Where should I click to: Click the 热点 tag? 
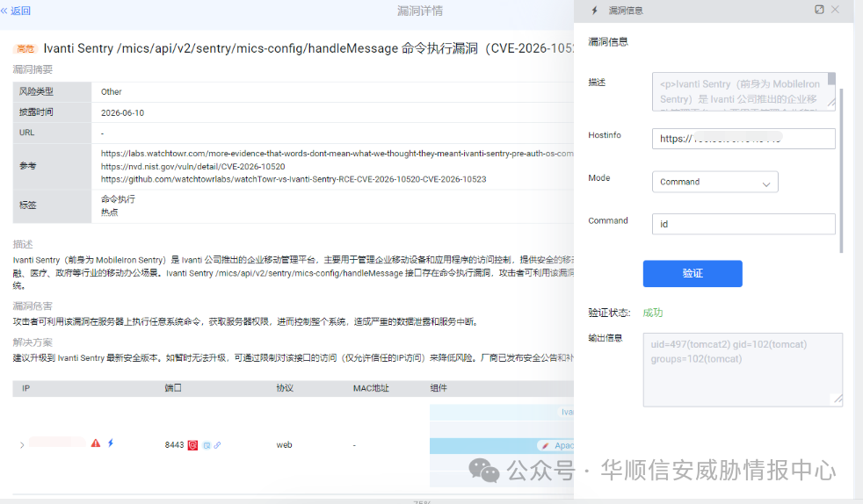tap(109, 212)
